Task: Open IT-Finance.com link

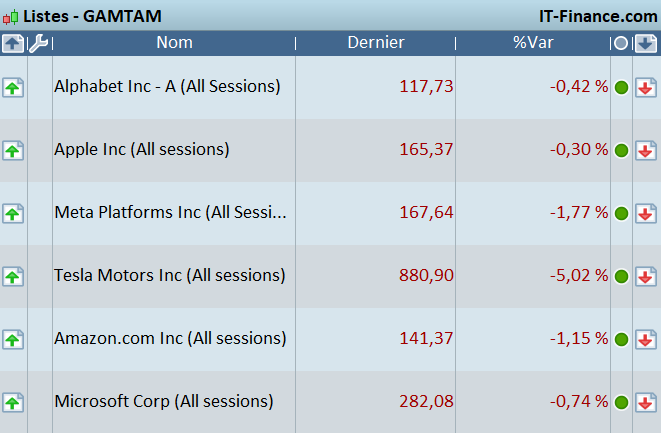Action: coord(597,16)
